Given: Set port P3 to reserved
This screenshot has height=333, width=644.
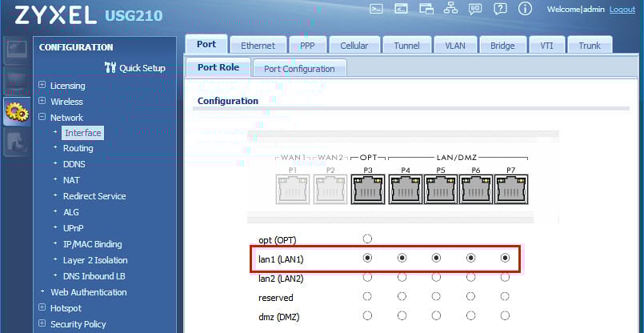Looking at the screenshot, I should [x=367, y=296].
